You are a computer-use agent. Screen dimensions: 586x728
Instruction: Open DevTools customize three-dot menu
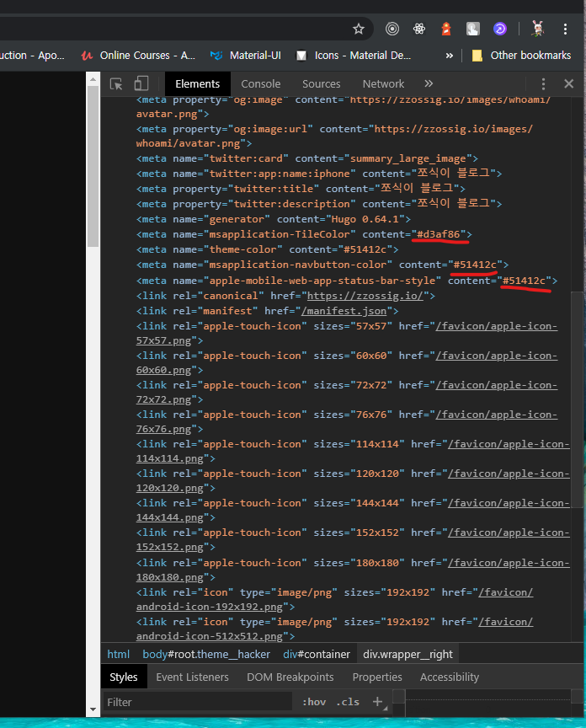click(543, 84)
